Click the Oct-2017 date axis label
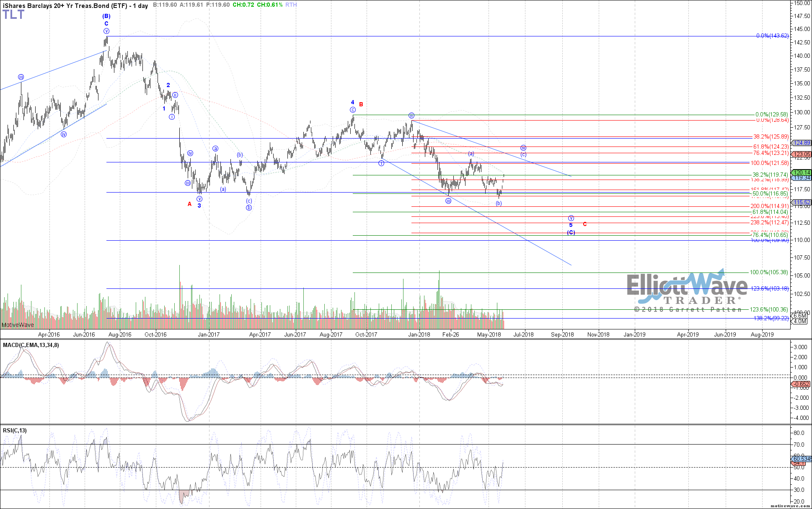 (x=366, y=334)
